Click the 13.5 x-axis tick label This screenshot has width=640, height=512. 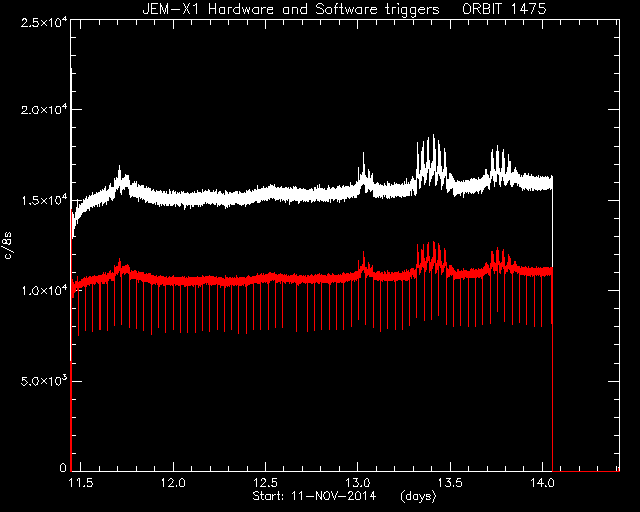pos(451,483)
